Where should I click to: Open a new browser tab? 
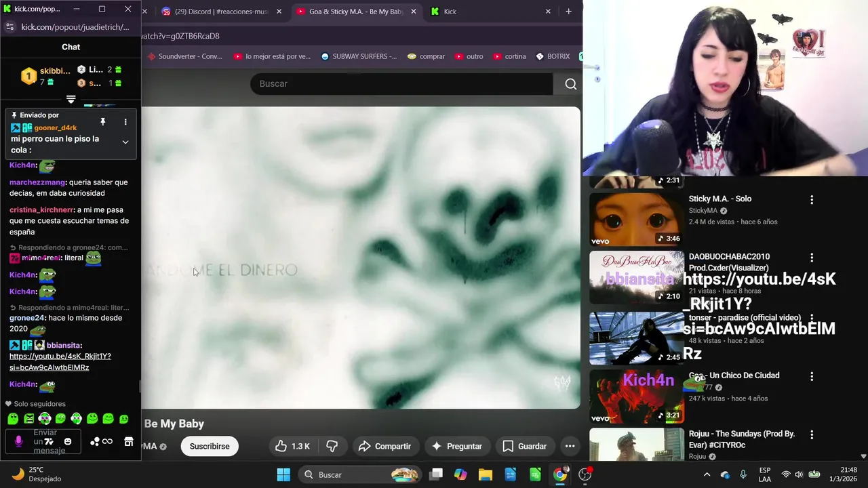pyautogui.click(x=568, y=12)
